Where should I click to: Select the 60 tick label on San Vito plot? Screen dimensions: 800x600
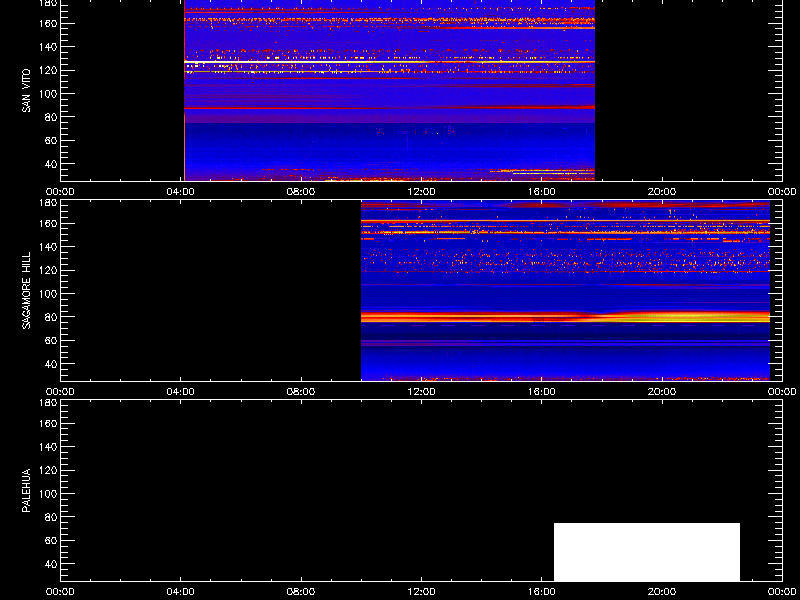tap(52, 141)
